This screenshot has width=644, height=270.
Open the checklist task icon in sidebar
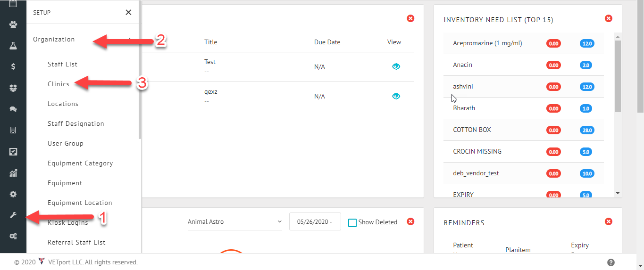13,152
